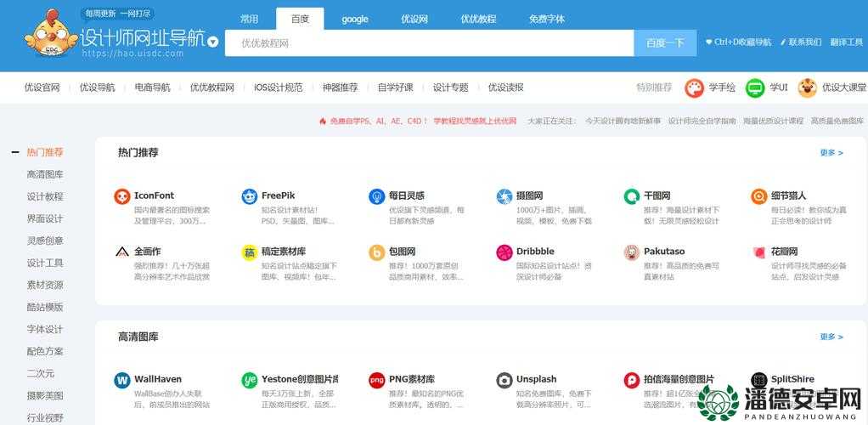Open the IconFont site icon

coord(121,196)
